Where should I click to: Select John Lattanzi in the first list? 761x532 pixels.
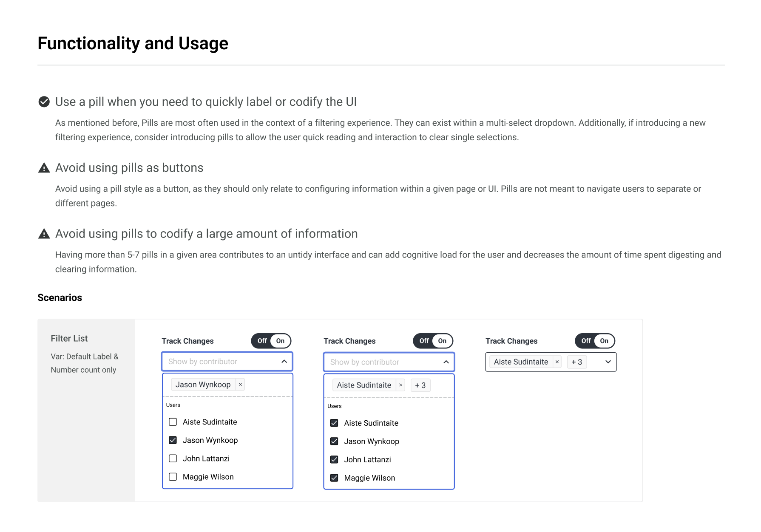(x=173, y=458)
